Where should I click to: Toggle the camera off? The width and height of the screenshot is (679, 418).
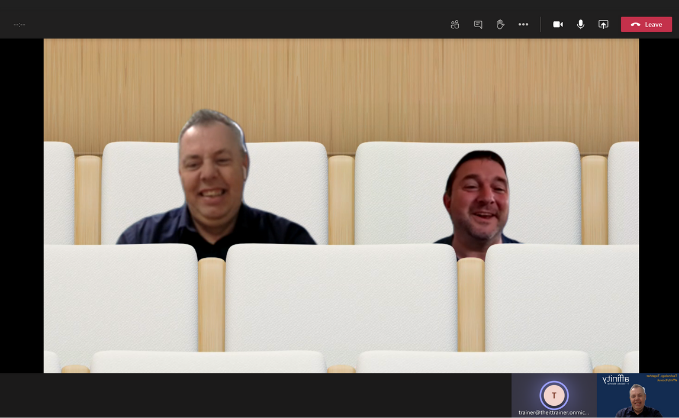558,25
